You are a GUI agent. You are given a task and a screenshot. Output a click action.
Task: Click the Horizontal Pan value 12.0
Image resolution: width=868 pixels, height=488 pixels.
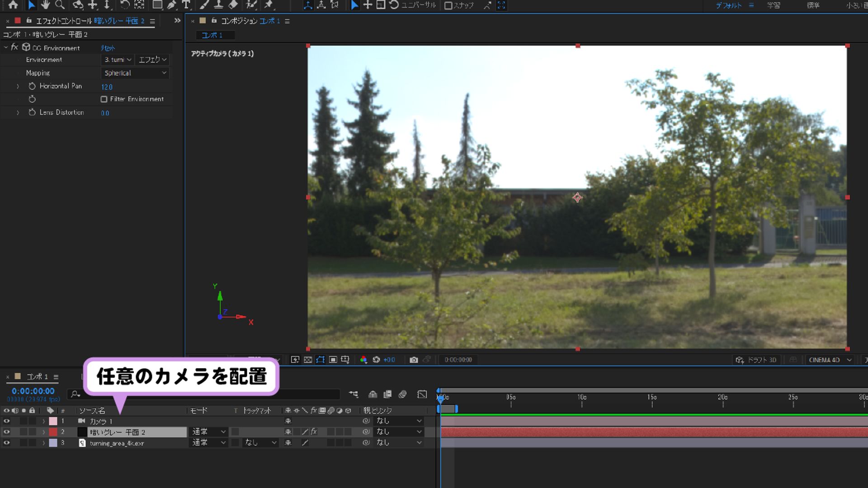pos(107,87)
